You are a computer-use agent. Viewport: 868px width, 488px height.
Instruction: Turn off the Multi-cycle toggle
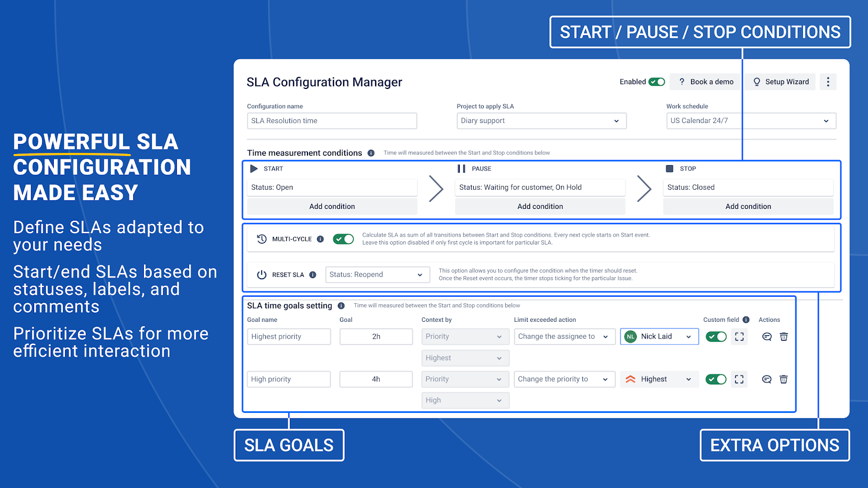343,239
